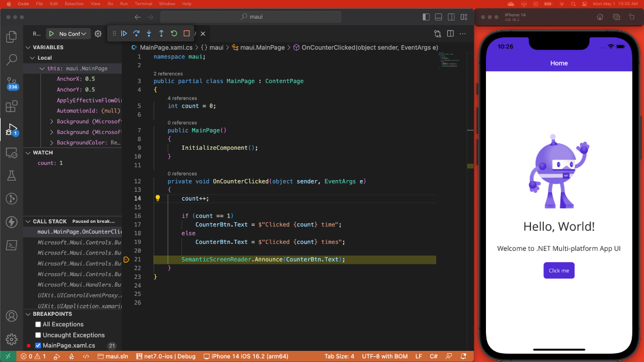This screenshot has height=362, width=644.
Task: Restart the debug session
Action: [x=174, y=34]
